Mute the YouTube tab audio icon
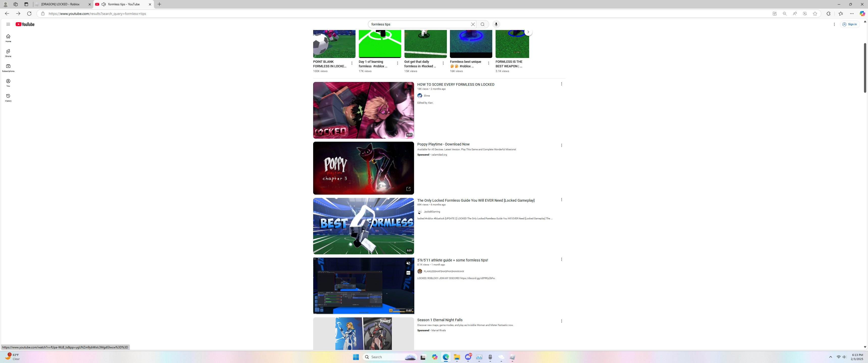The width and height of the screenshot is (868, 363). pyautogui.click(x=104, y=4)
